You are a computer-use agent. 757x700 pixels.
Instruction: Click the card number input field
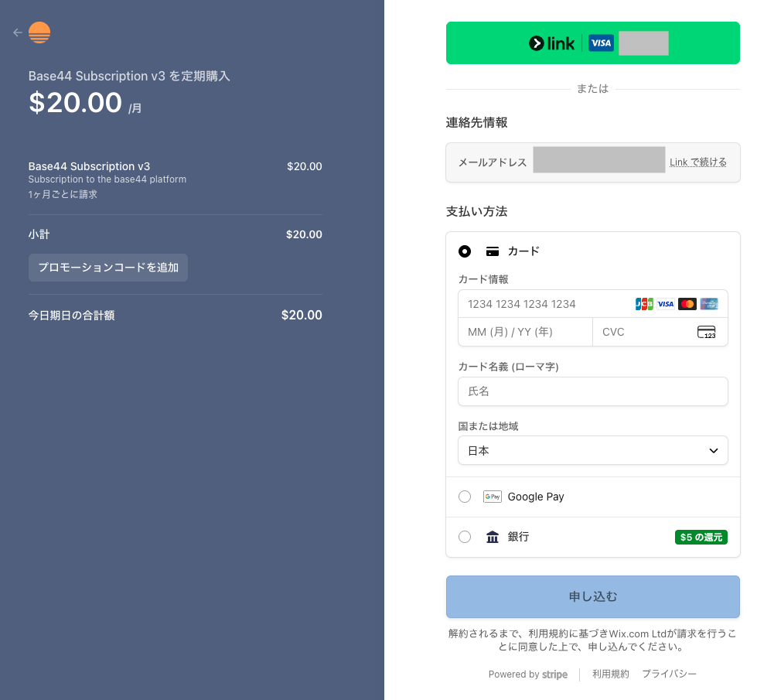pyautogui.click(x=545, y=304)
